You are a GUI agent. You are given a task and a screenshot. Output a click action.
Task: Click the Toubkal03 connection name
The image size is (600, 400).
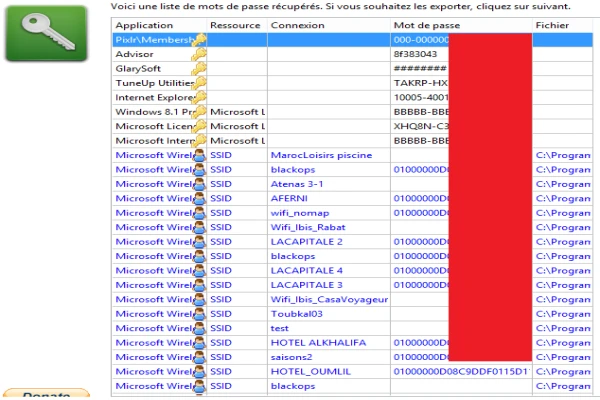pos(297,314)
